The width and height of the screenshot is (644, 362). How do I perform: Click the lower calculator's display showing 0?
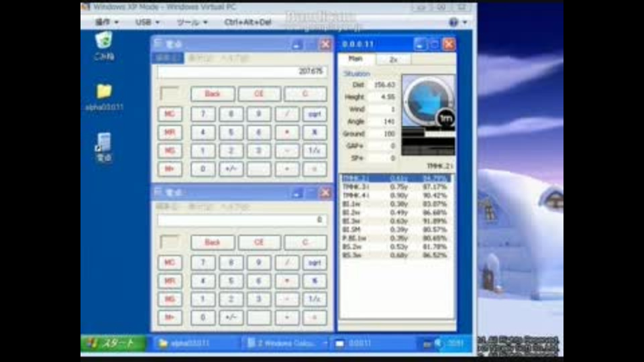[242, 220]
